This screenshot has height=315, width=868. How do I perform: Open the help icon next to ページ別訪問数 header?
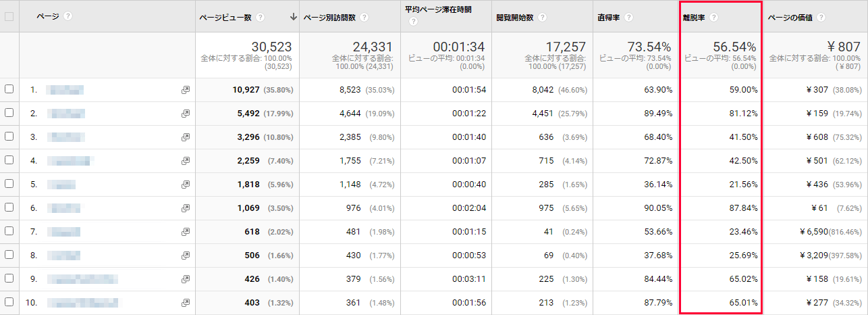[x=364, y=18]
